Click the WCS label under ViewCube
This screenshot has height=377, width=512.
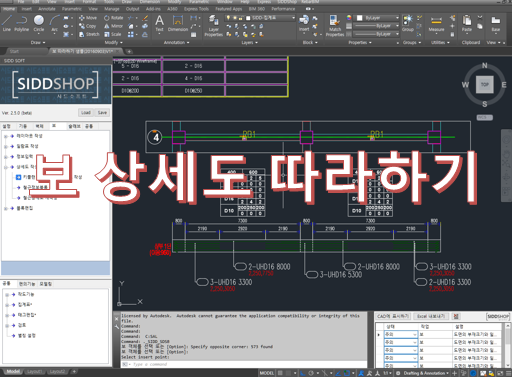click(x=484, y=117)
